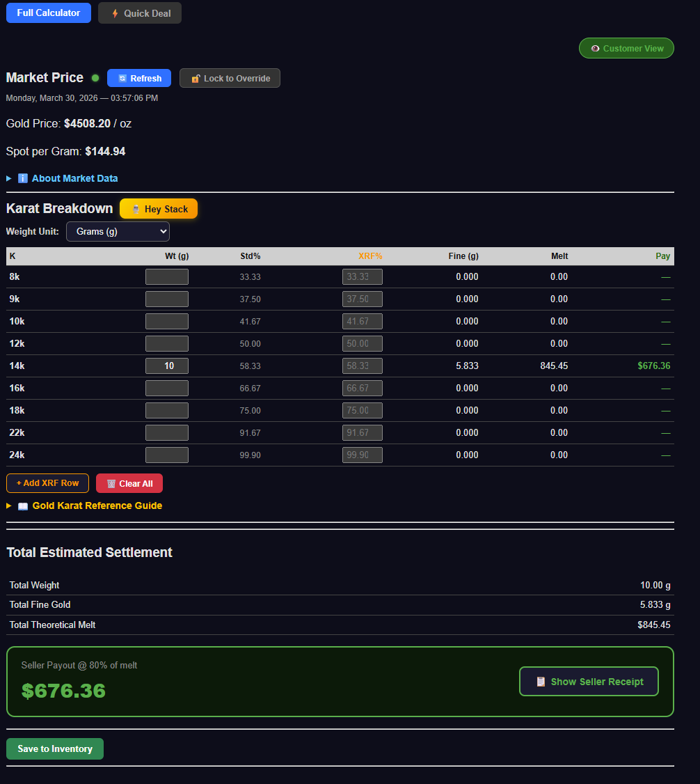Screen dimensions: 700x784
Task: Click the 8k XRF% field 33.33
Action: (x=363, y=277)
